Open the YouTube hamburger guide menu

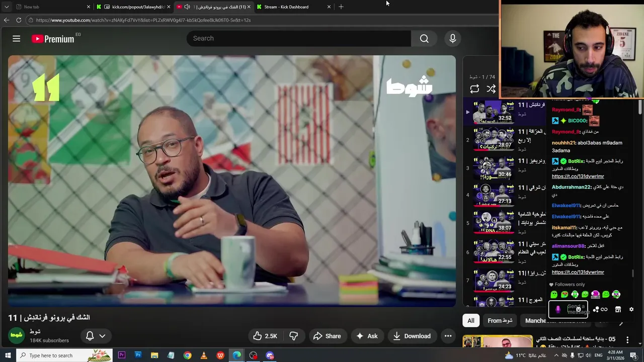(x=16, y=39)
